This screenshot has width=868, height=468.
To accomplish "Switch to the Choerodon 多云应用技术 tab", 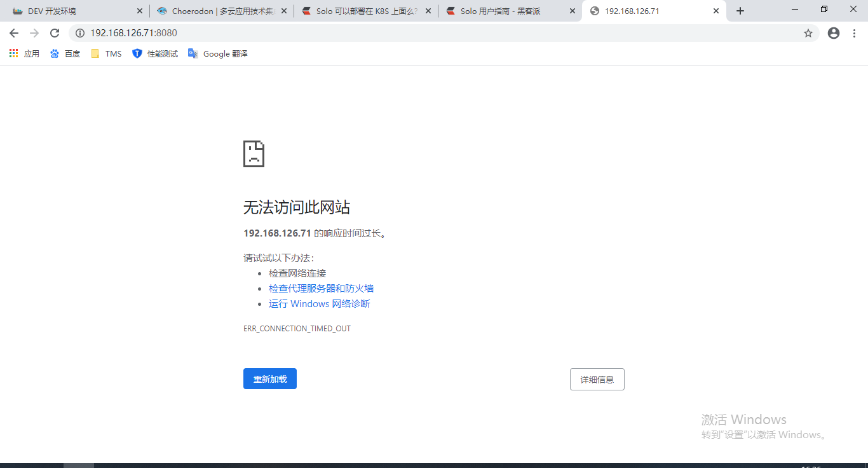I will pos(222,11).
